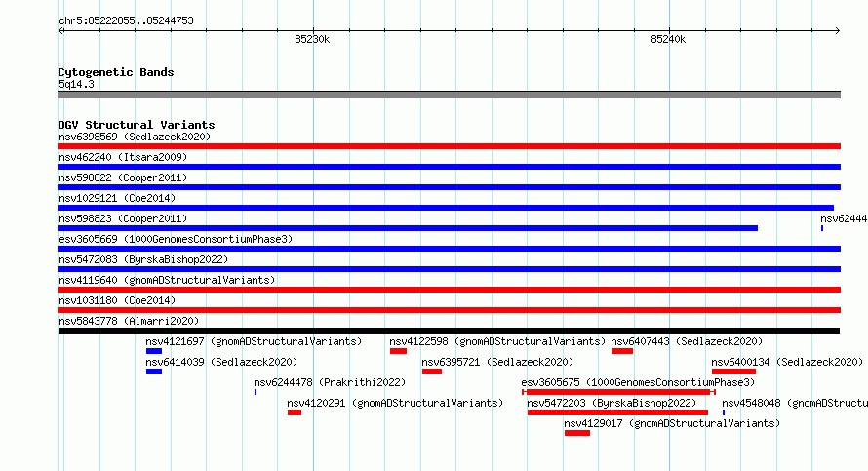Screen dimensions: 868x471
Task: Click the nsv4129017 (gnomADStructuralVariants) label
Action: 672,423
